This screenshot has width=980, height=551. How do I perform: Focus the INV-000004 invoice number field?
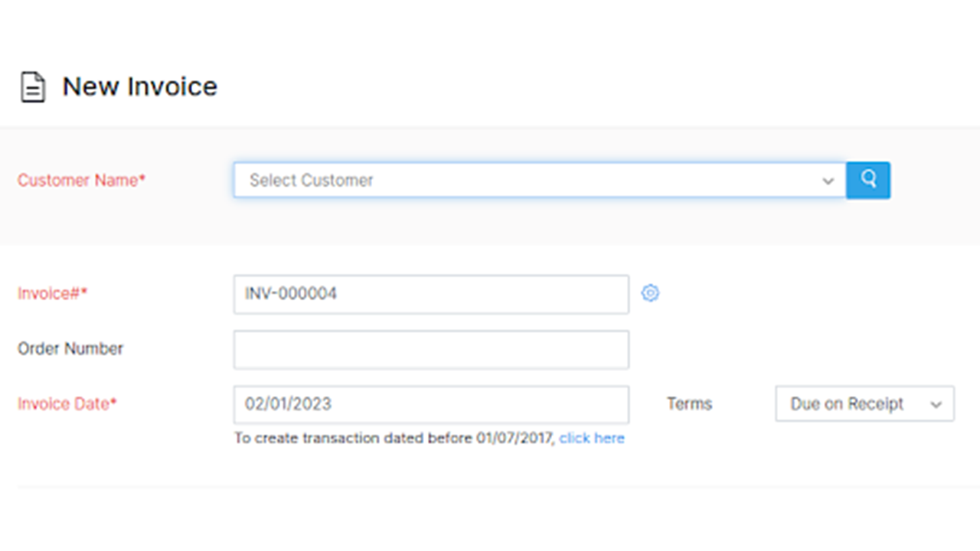pos(431,295)
